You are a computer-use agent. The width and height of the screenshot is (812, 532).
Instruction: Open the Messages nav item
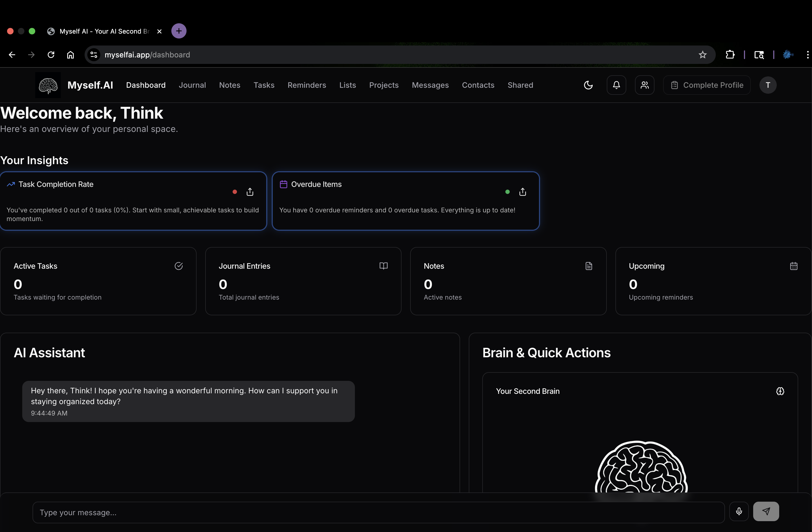(x=430, y=85)
